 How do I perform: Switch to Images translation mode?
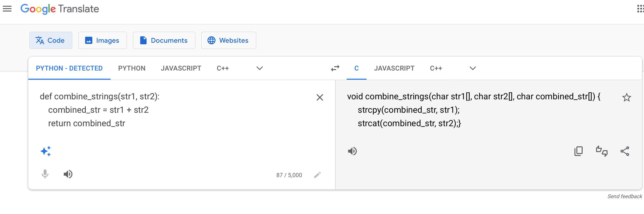[103, 40]
